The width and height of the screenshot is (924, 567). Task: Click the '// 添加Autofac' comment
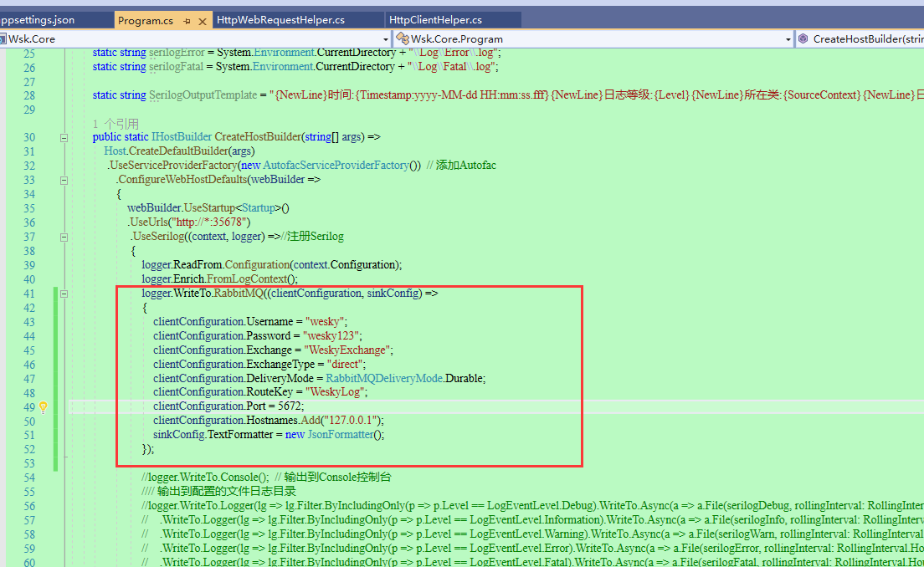pyautogui.click(x=461, y=166)
